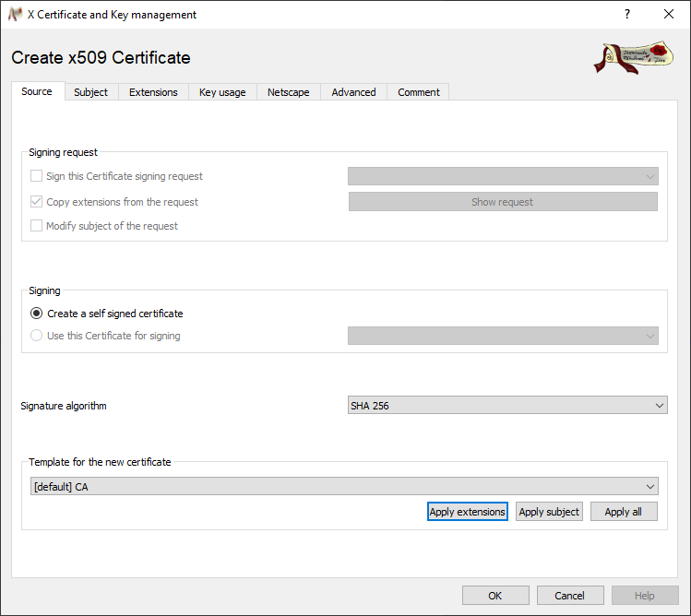Go to the Key usage tab
The width and height of the screenshot is (691, 616).
tap(222, 92)
